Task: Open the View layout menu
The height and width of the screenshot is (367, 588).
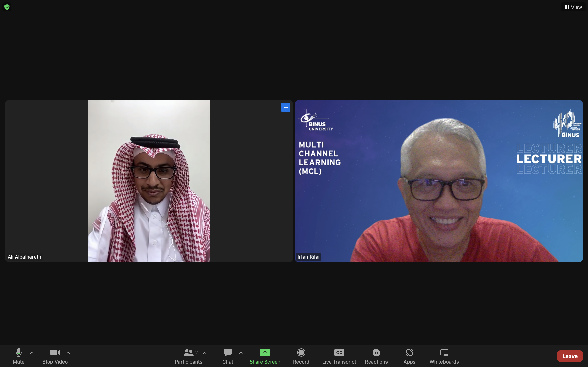Action: tap(573, 7)
